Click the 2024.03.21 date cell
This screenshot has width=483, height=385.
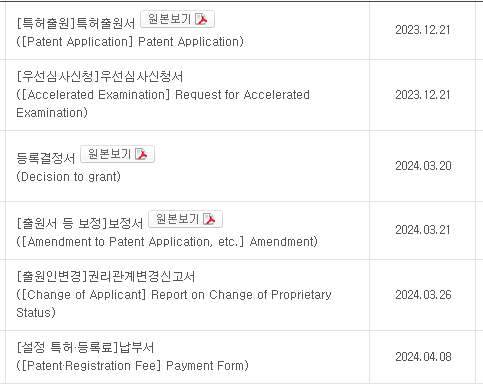[x=423, y=230]
